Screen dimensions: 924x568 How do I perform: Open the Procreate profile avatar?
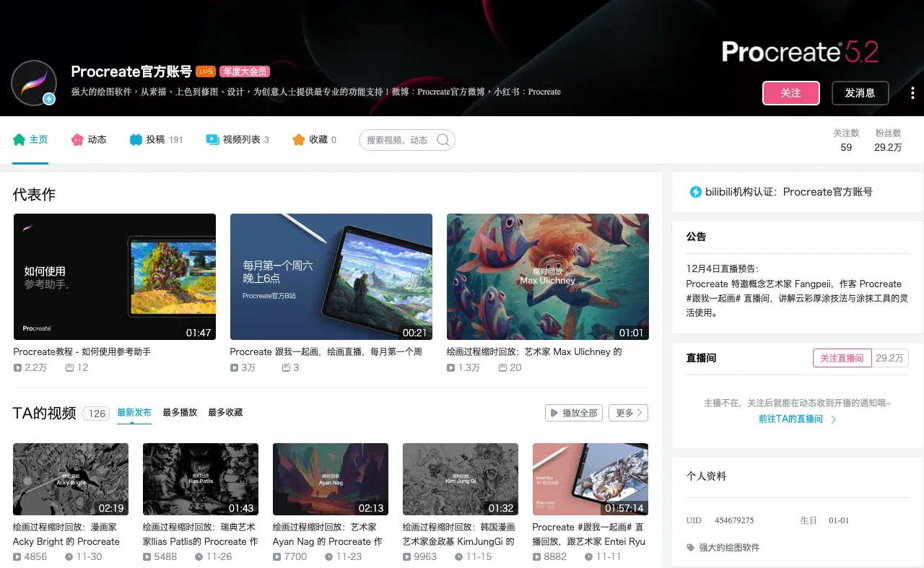(34, 83)
